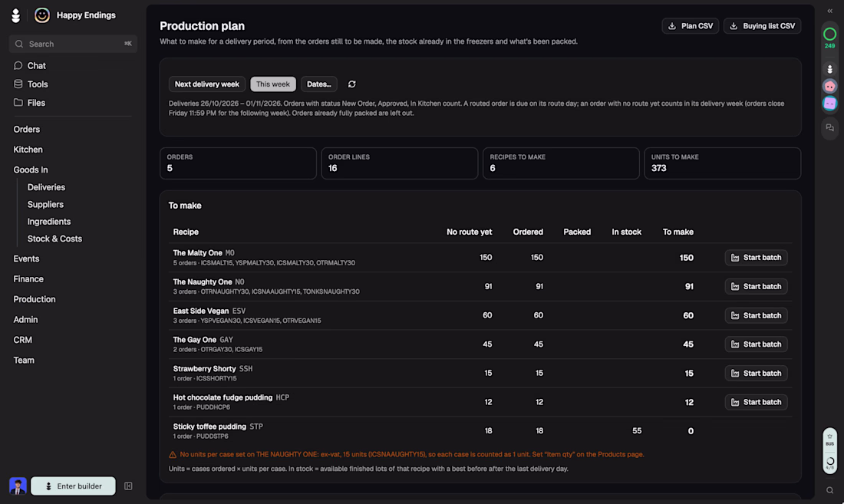The image size is (844, 504).
Task: Open Stock & Costs under Goods In
Action: coord(55,239)
